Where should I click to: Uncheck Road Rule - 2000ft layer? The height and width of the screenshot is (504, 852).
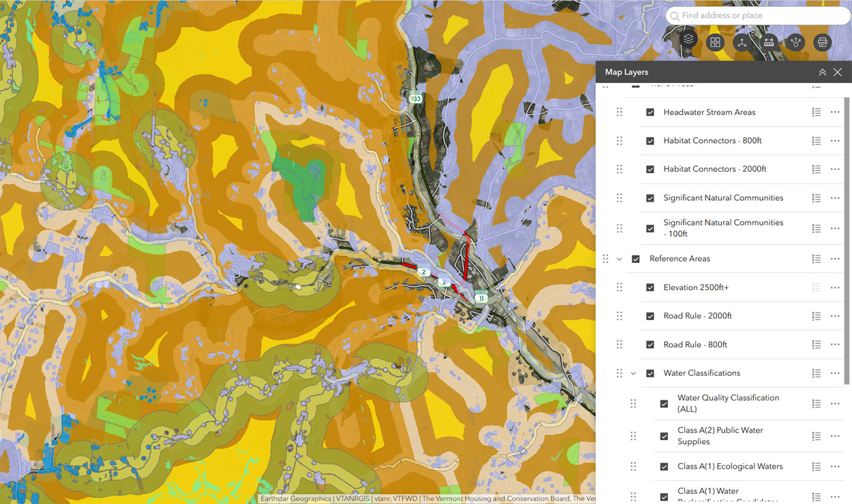click(650, 316)
